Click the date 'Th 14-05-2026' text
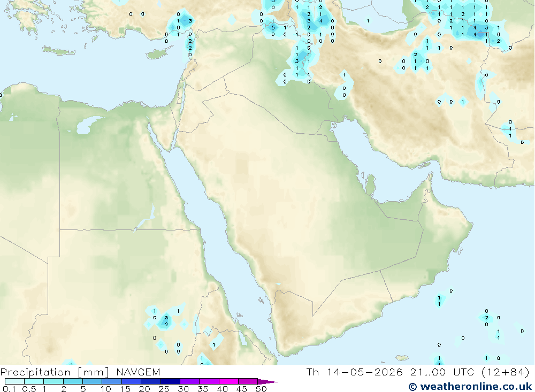This screenshot has height=392, width=535. pos(355,372)
